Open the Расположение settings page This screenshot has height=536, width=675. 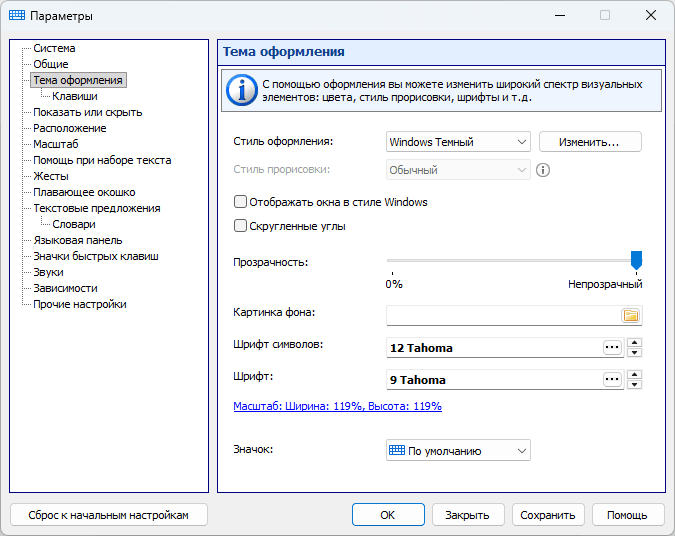coord(70,128)
